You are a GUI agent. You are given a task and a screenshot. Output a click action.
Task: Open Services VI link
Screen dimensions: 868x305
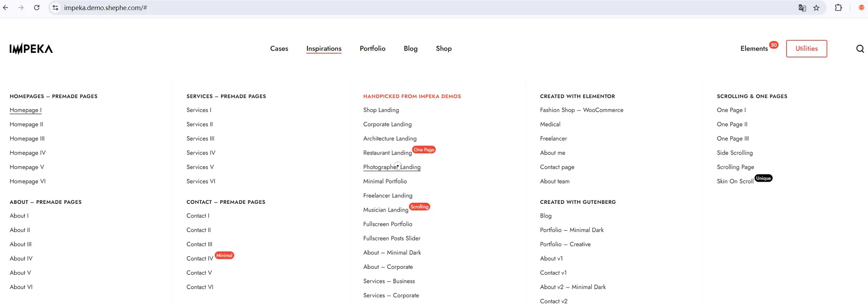[x=201, y=181]
